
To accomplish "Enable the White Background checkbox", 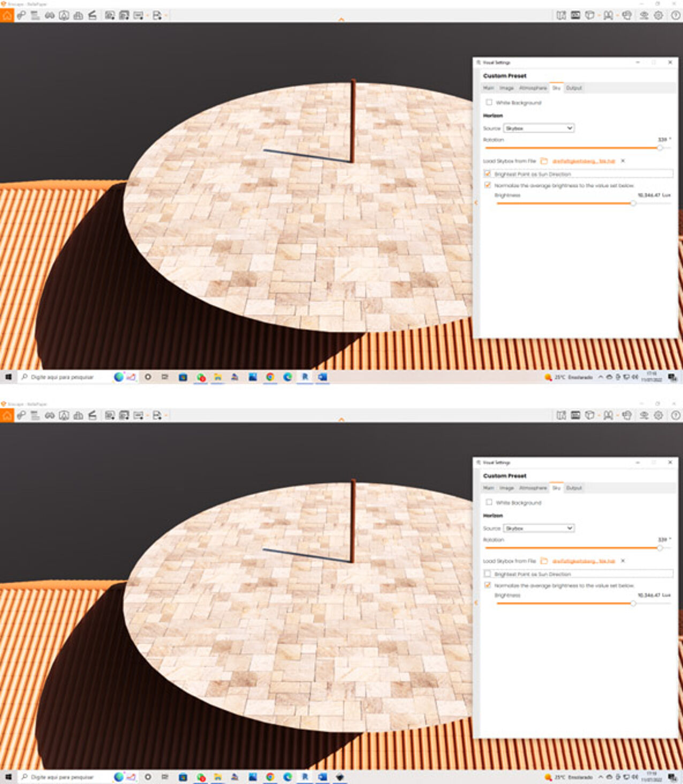I will point(488,102).
